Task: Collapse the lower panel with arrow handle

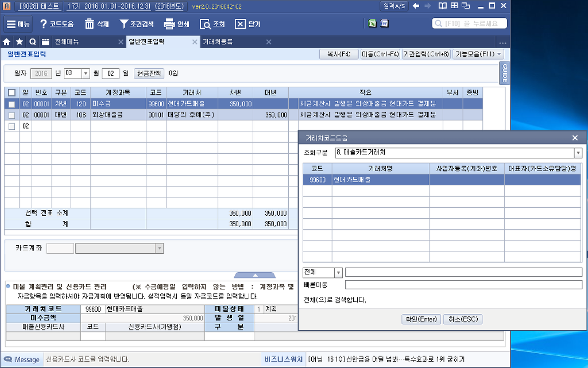Action: (x=254, y=275)
